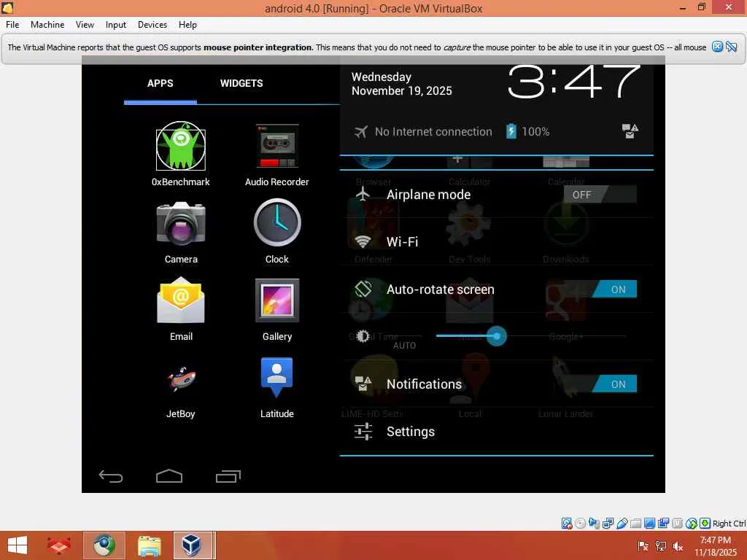
Task: Click VirtualBox display status icon
Action: click(x=649, y=524)
